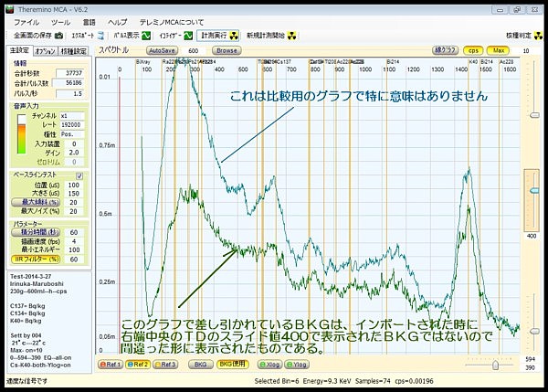Viewport: 548px width, 392px height.
Task: Click the 合計パルス数 value 56186
Action: coord(69,83)
